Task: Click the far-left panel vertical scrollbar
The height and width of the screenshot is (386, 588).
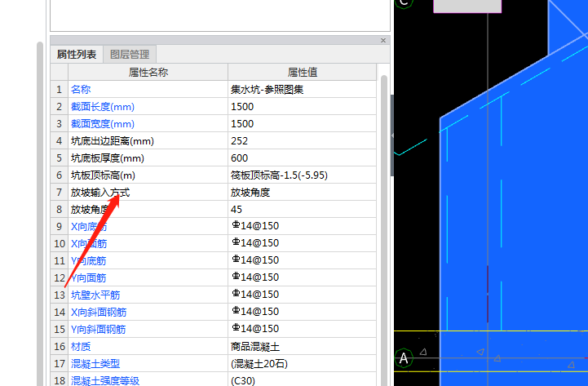Action: (x=40, y=214)
